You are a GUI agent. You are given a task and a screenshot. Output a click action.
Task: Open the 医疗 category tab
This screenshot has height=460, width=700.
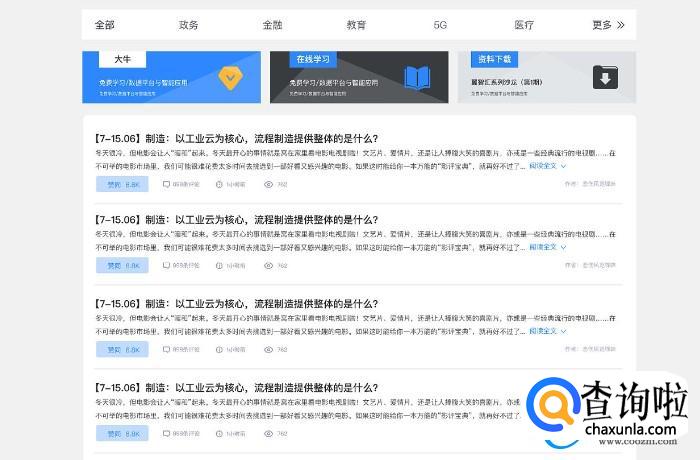point(524,25)
